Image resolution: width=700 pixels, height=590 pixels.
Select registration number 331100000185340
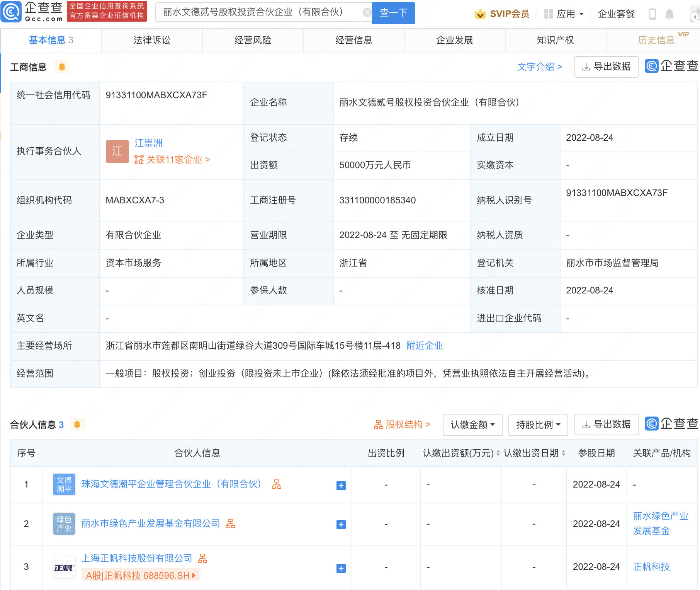point(377,200)
